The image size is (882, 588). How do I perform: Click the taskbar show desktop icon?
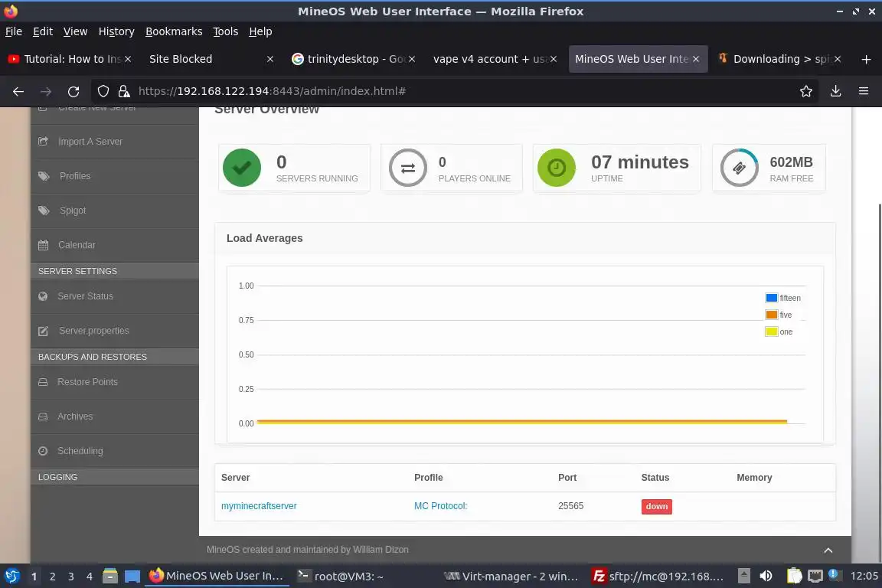pyautogui.click(x=132, y=577)
